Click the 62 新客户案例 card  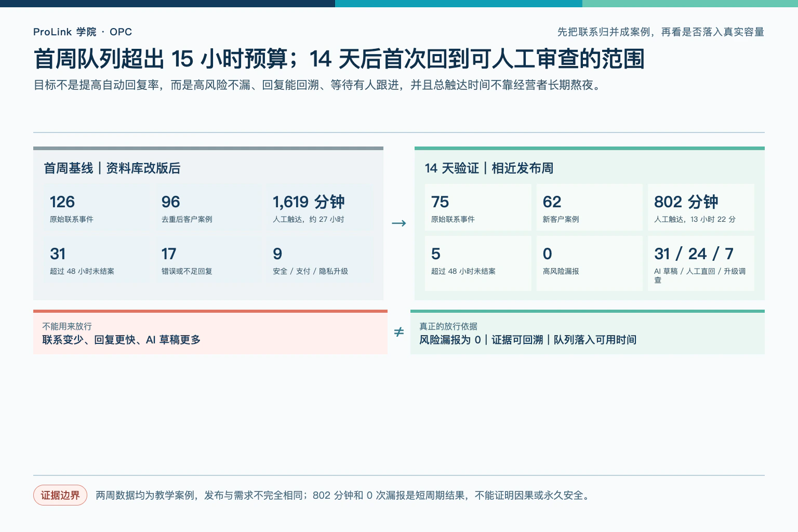click(590, 207)
